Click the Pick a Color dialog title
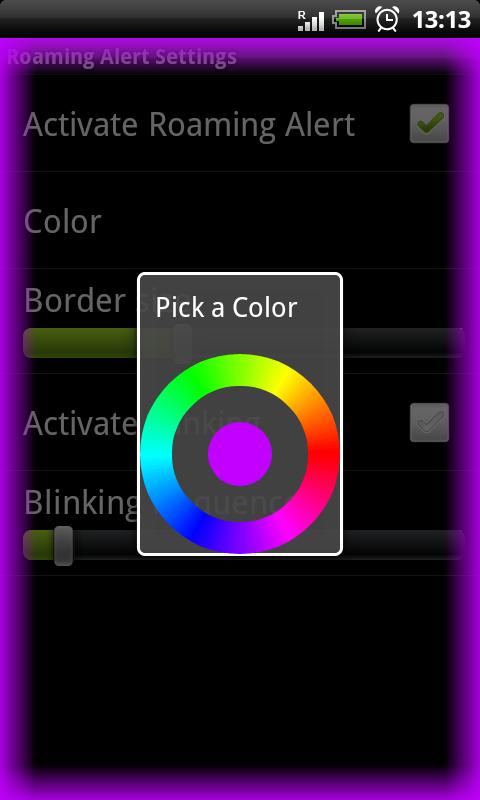This screenshot has width=480, height=800. tap(226, 308)
